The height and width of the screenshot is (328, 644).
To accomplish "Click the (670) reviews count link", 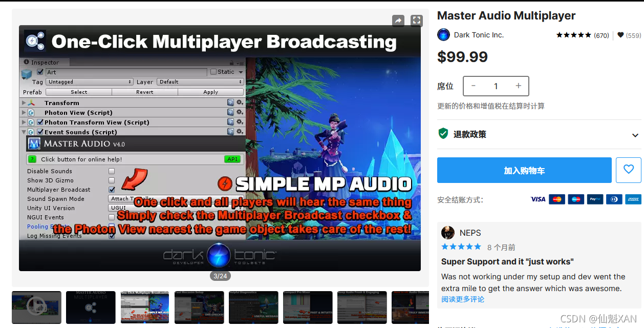I will tap(602, 35).
